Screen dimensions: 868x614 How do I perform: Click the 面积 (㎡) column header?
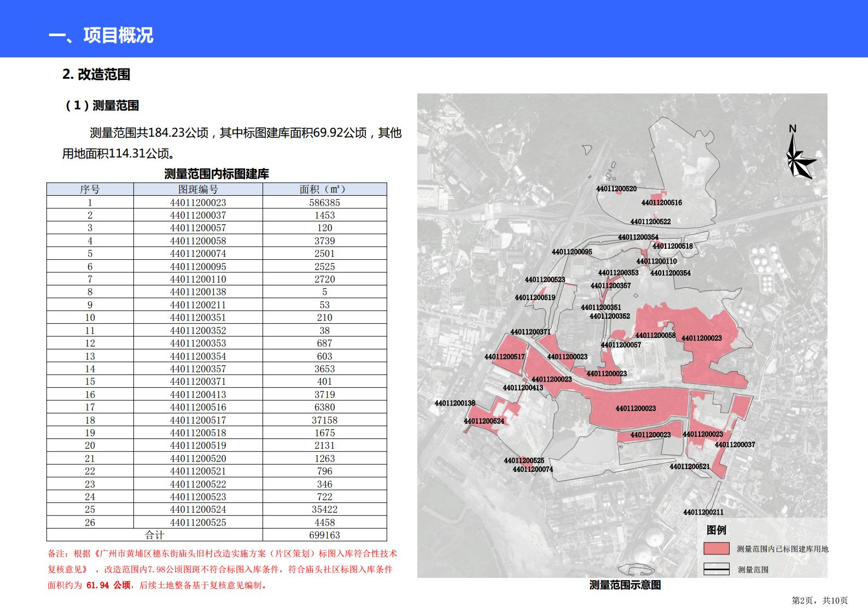[x=324, y=189]
